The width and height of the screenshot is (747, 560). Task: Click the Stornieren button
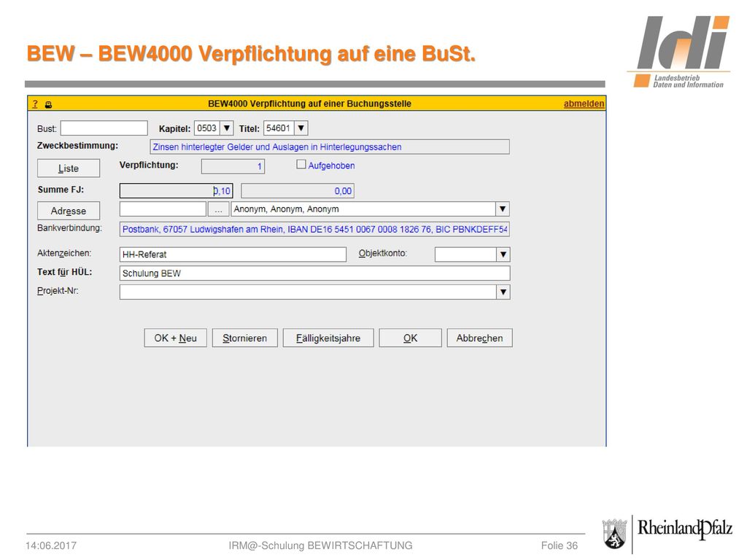(245, 338)
